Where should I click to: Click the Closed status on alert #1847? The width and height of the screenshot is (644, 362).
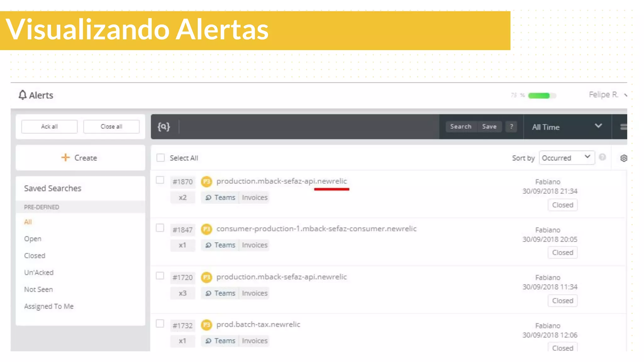tap(563, 253)
